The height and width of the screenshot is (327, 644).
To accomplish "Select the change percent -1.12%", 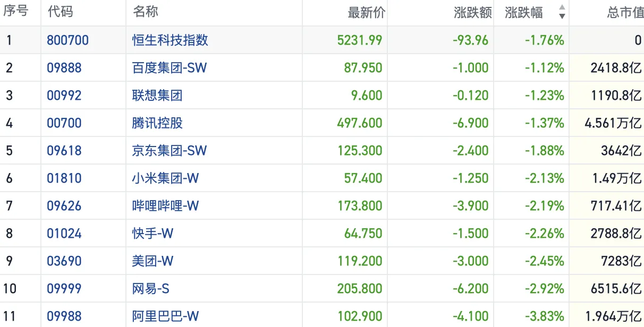I will coord(544,68).
